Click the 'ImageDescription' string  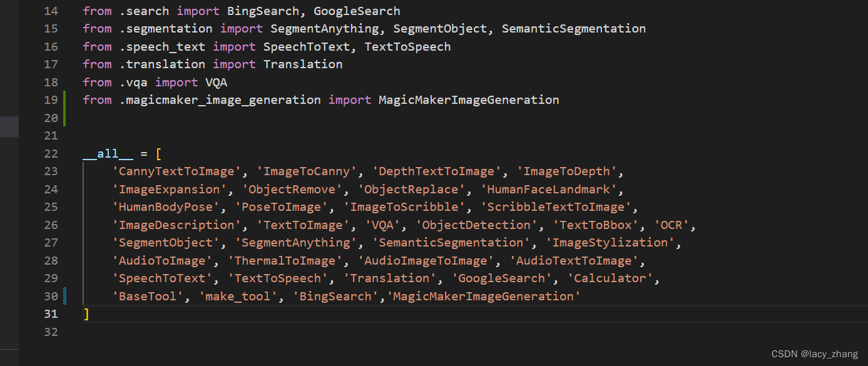(x=176, y=225)
